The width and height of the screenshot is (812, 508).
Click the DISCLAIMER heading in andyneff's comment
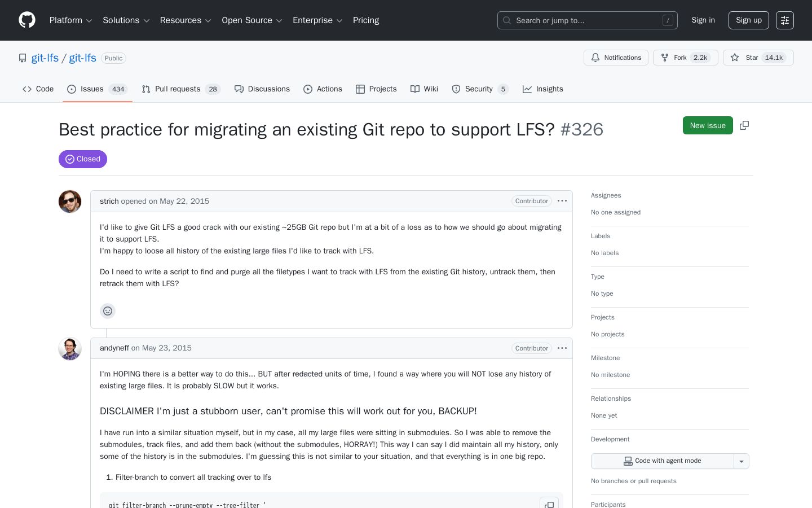click(288, 411)
